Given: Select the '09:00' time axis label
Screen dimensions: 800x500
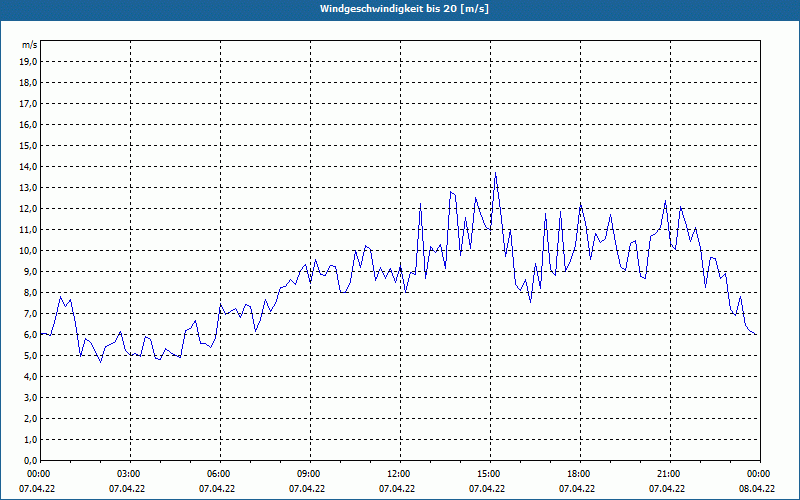Looking at the screenshot, I should 307,474.
